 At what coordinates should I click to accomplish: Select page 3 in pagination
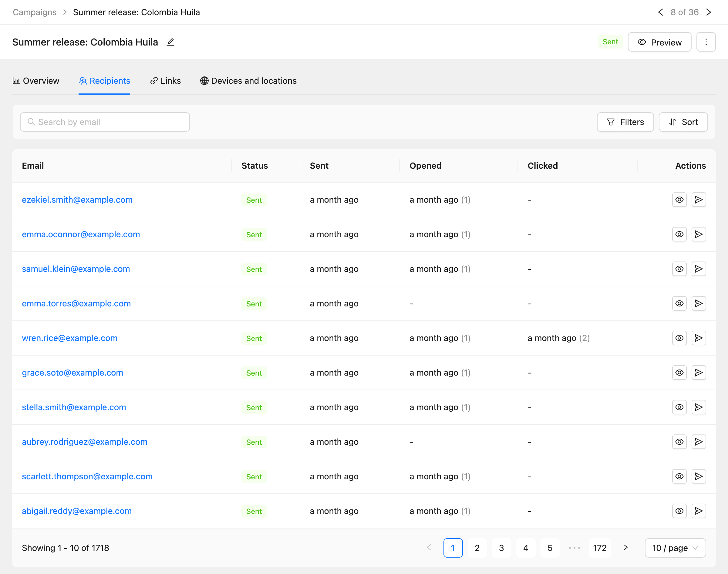pyautogui.click(x=501, y=548)
